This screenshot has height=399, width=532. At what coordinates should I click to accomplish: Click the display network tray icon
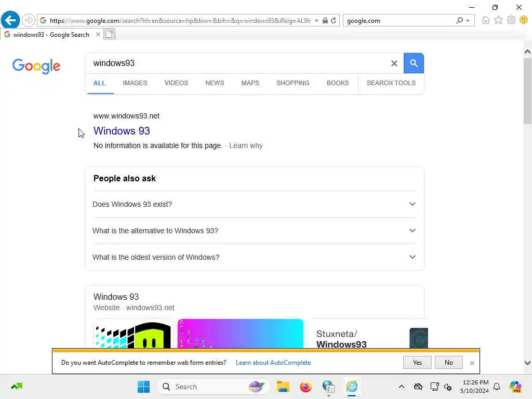click(434, 387)
